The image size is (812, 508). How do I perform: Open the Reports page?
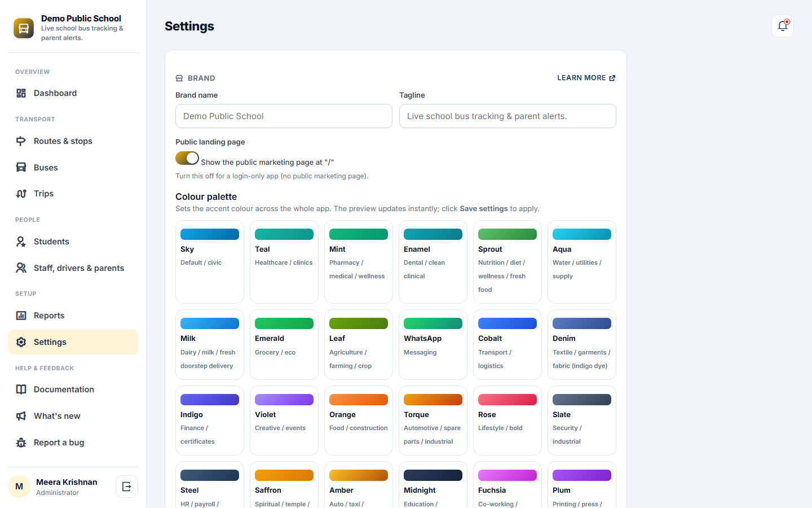click(73, 316)
